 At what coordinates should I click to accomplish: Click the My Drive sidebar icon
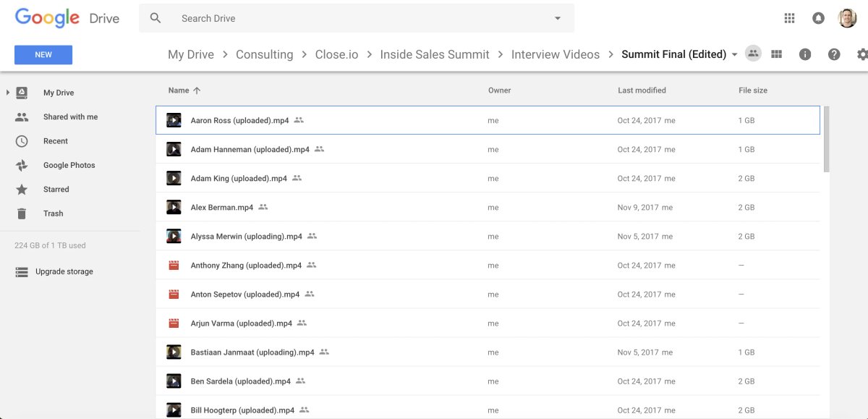pos(22,93)
